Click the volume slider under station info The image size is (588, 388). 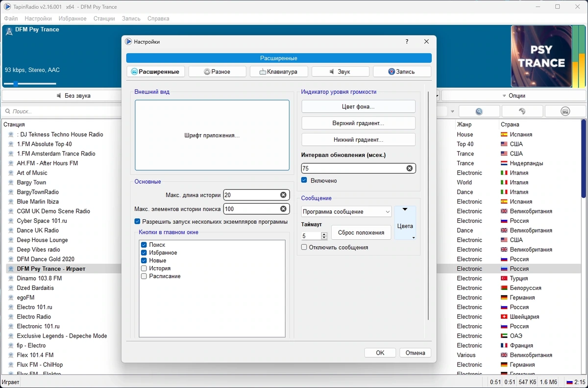[x=30, y=84]
